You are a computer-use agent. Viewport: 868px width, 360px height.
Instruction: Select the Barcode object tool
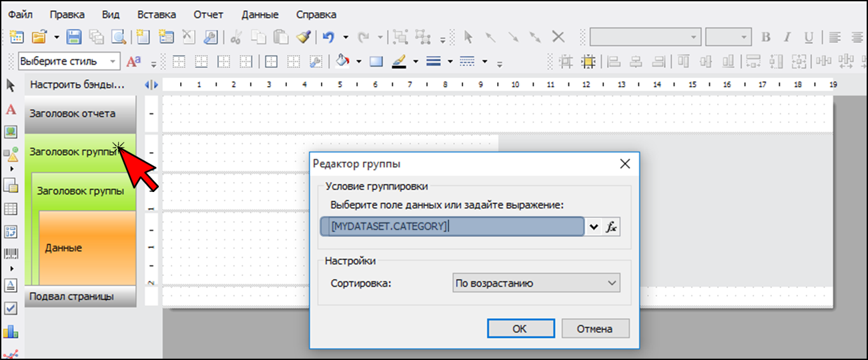coord(11,253)
